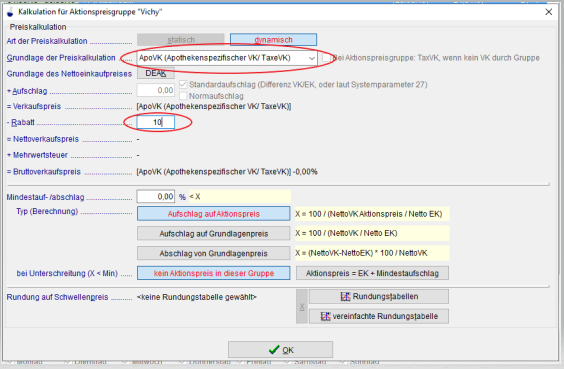
Task: Click into the Aufschlag input field
Action: click(x=156, y=90)
